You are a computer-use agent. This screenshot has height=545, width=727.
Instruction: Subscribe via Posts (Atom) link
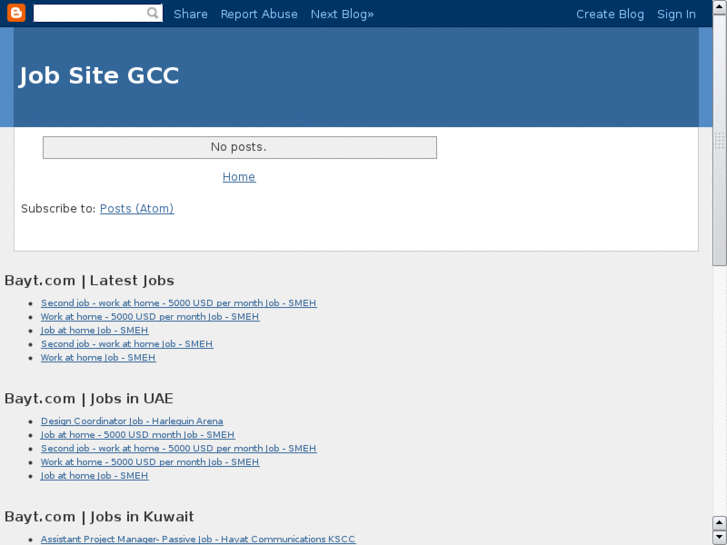pyautogui.click(x=137, y=209)
